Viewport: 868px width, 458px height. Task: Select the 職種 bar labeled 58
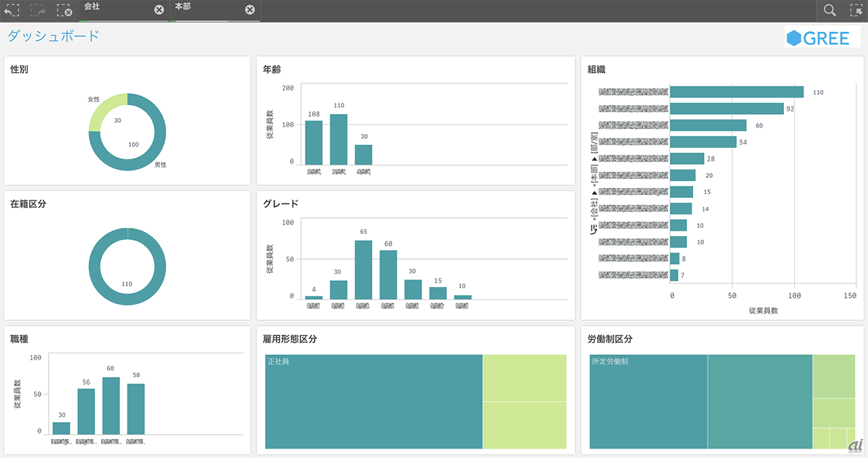click(x=136, y=408)
